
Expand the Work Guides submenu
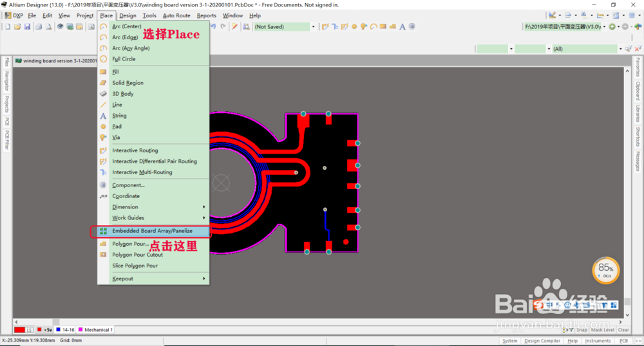153,218
